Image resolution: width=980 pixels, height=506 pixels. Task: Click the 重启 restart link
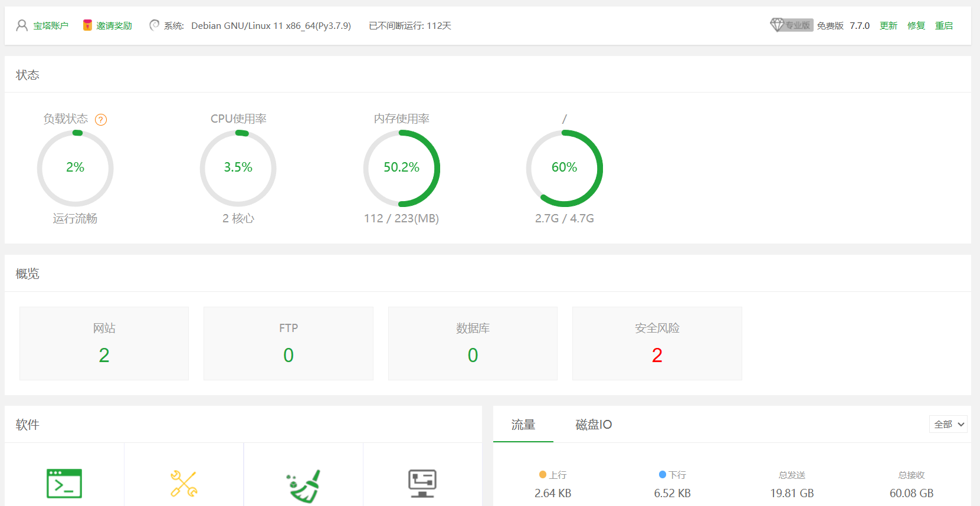pos(944,25)
